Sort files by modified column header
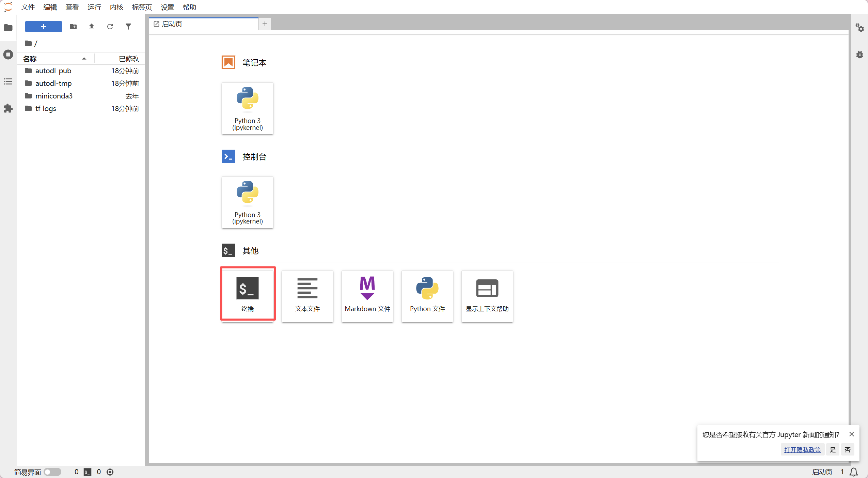This screenshot has width=868, height=478. pos(129,59)
